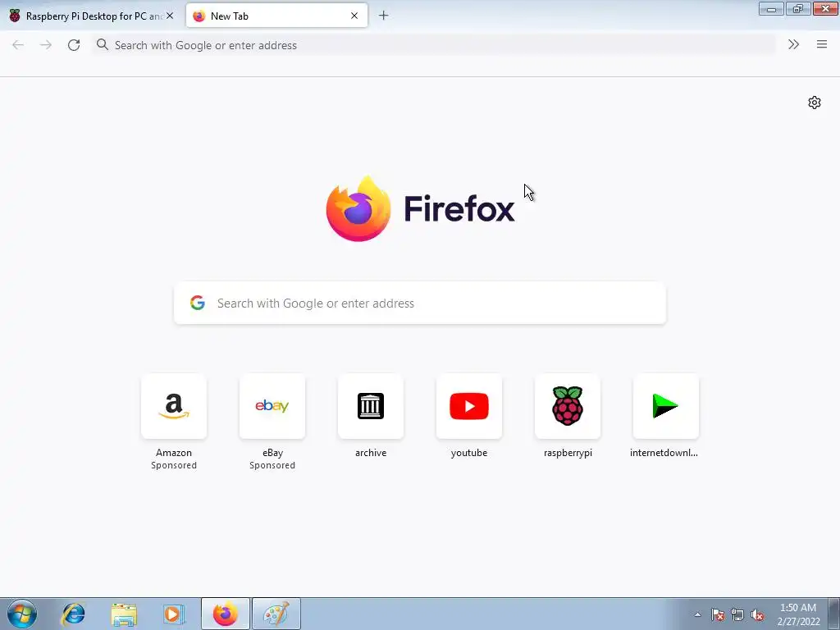Viewport: 840px width, 630px height.
Task: Open the toolbar overflow chevron menu
Action: (793, 44)
